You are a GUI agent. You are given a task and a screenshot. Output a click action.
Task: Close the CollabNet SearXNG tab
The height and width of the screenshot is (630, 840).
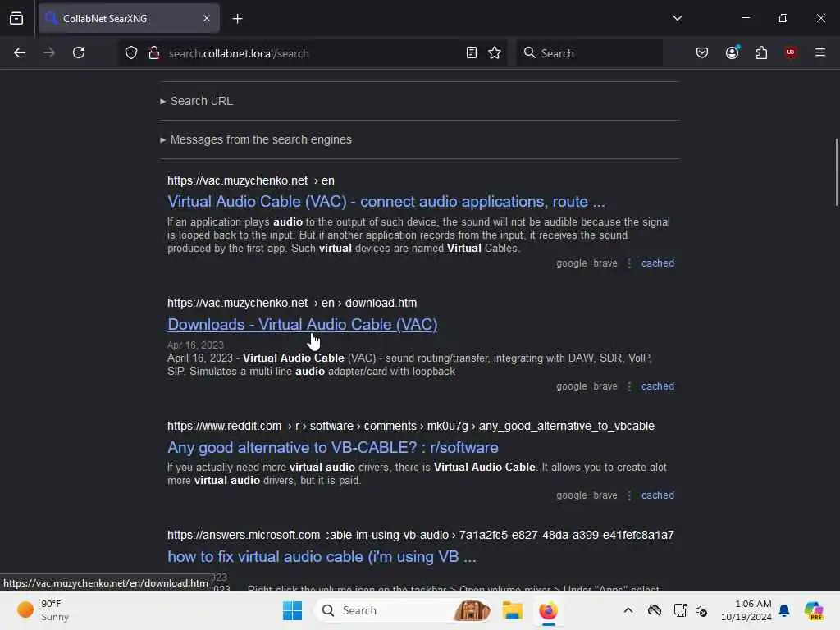(206, 18)
